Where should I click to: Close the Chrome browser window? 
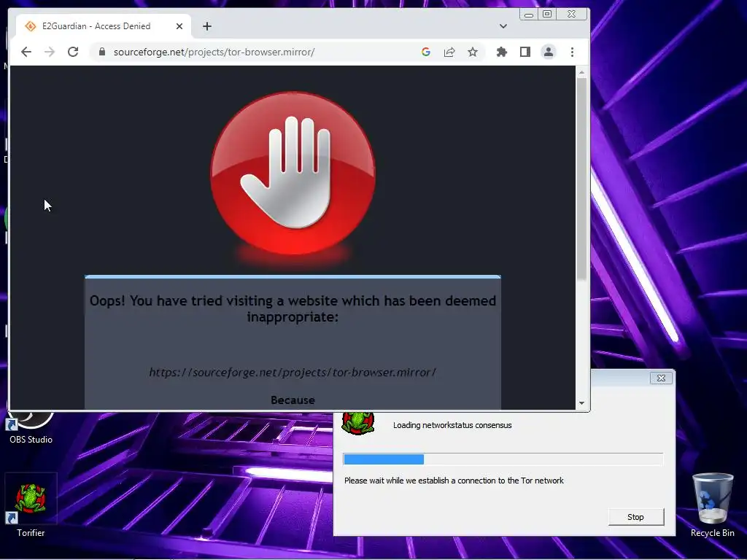pyautogui.click(x=571, y=15)
